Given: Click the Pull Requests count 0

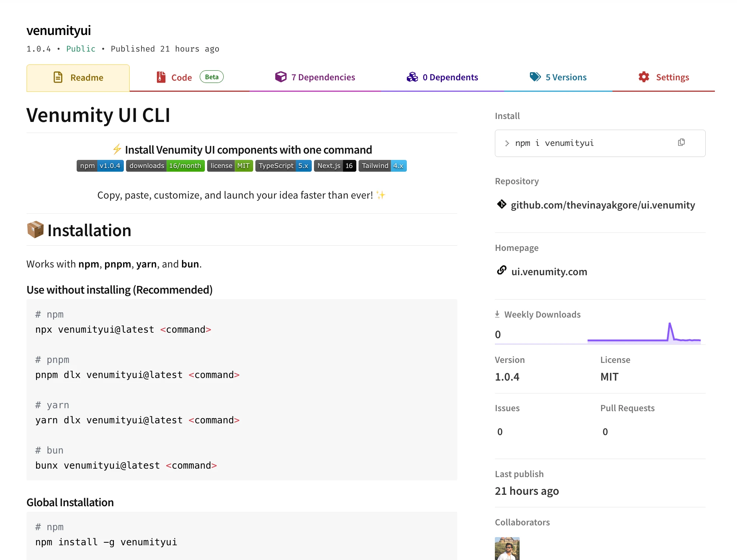Looking at the screenshot, I should [x=605, y=432].
